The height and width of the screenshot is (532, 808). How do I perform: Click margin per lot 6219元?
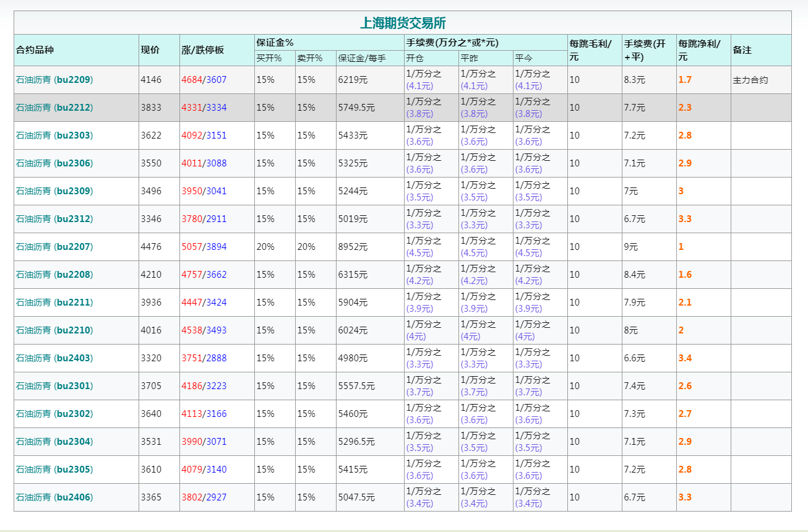353,80
